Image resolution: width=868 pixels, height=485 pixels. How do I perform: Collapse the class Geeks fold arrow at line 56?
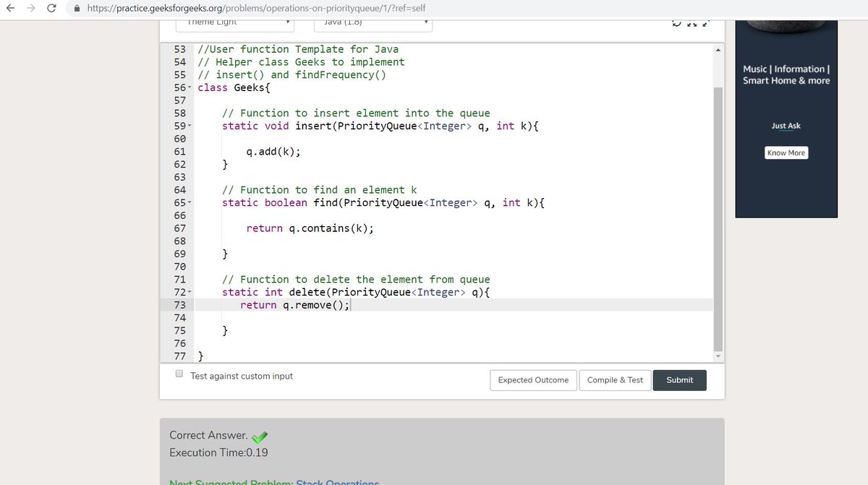190,88
